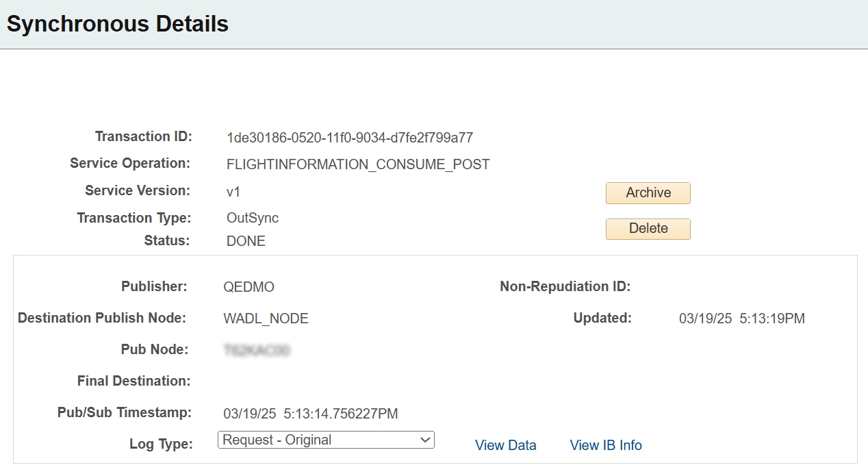Open the View Data link
The width and height of the screenshot is (868, 474).
(x=505, y=445)
